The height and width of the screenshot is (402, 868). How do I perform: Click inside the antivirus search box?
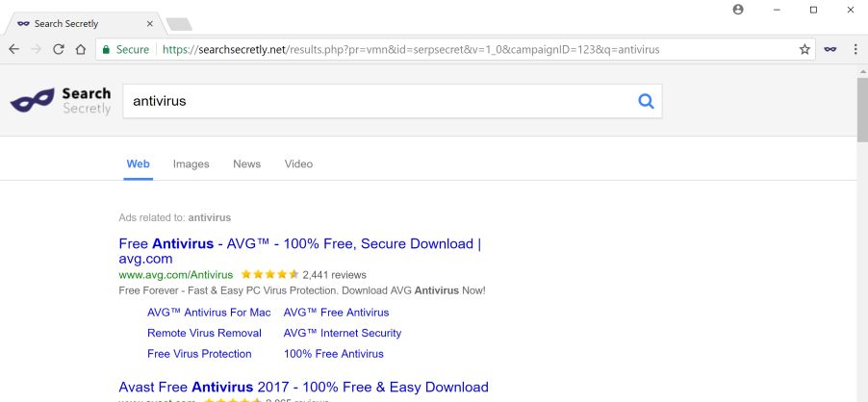click(375, 102)
